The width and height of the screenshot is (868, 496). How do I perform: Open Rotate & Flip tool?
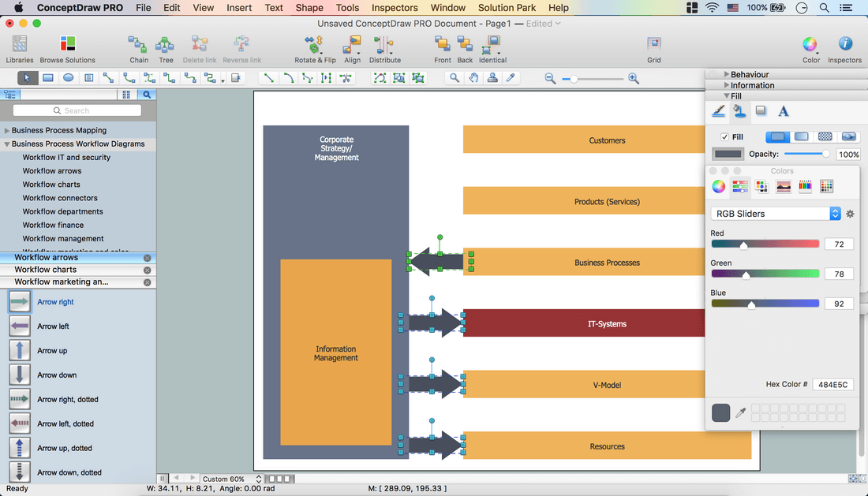(x=315, y=45)
